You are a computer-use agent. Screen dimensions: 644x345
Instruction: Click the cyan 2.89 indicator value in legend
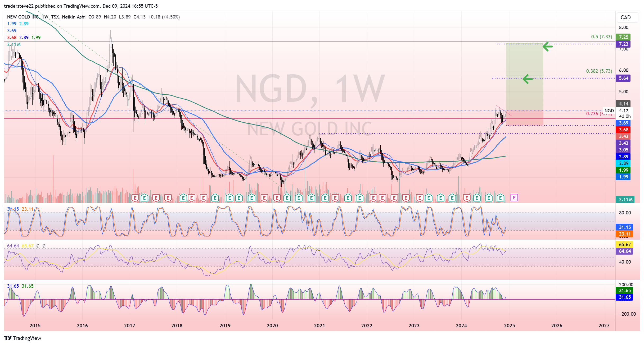click(x=24, y=24)
